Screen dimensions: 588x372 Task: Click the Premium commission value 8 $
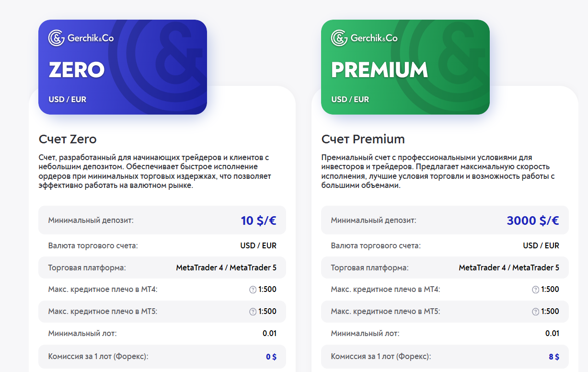click(x=554, y=357)
